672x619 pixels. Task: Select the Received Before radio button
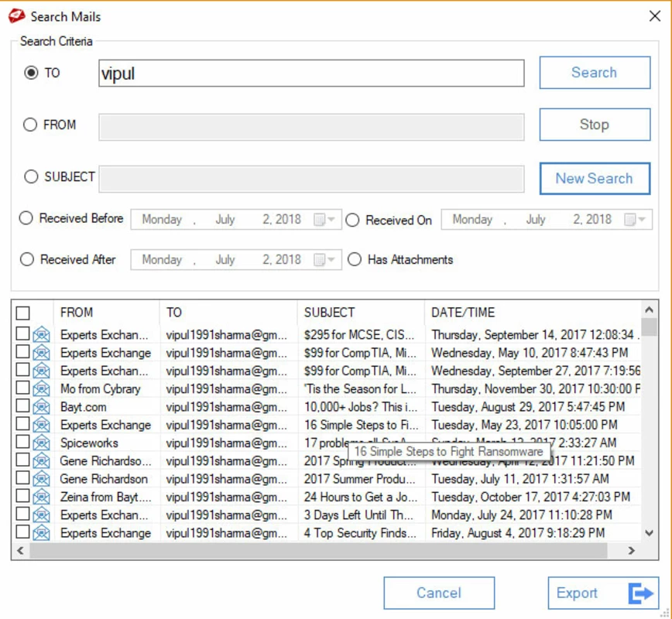[x=26, y=218]
